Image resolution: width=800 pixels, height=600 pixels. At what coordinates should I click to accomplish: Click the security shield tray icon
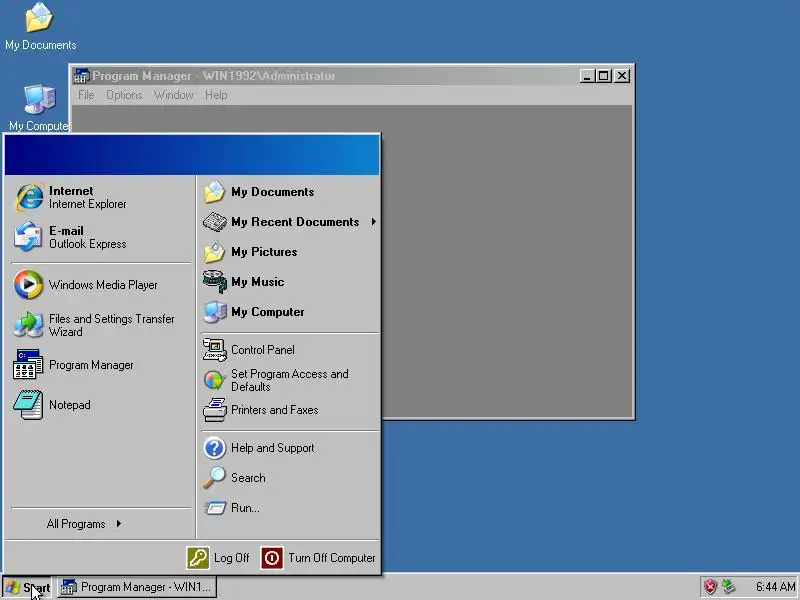coord(710,587)
